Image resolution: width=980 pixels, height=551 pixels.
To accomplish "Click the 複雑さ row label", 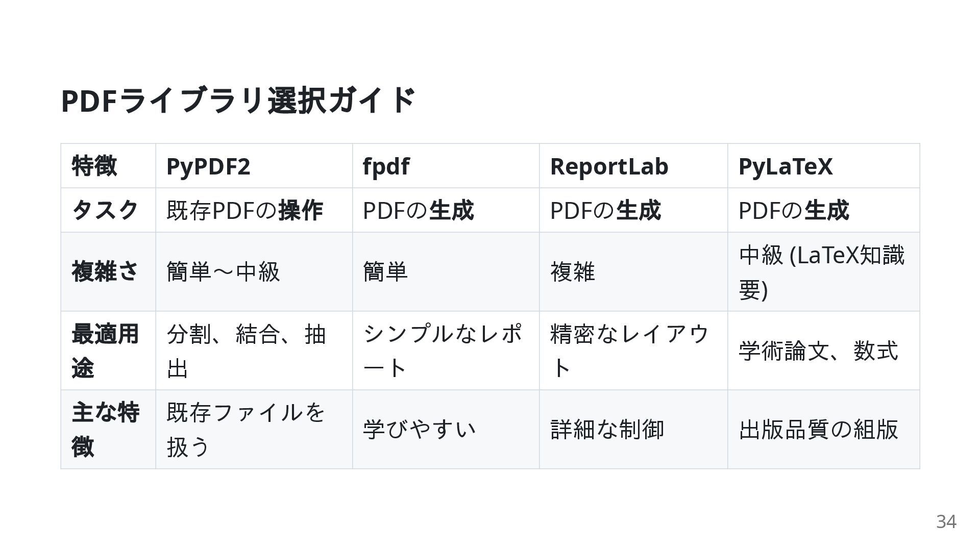I will point(105,271).
